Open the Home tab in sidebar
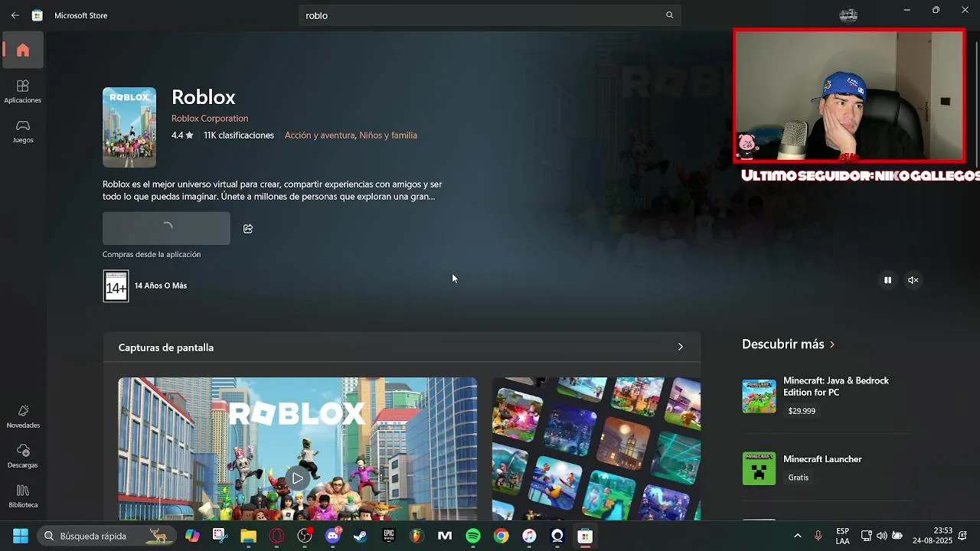Image resolution: width=980 pixels, height=551 pixels. click(x=23, y=51)
